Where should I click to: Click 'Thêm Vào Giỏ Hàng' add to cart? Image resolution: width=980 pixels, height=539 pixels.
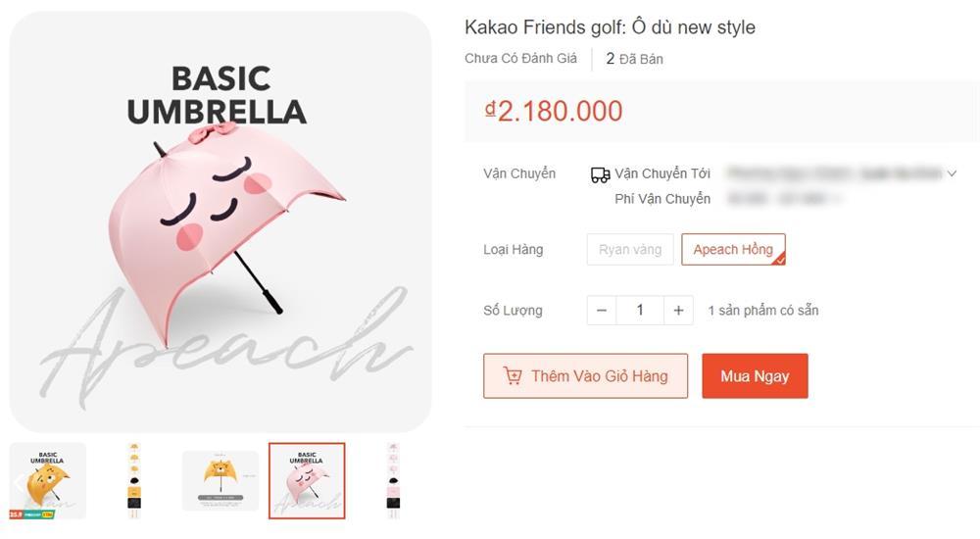(585, 376)
